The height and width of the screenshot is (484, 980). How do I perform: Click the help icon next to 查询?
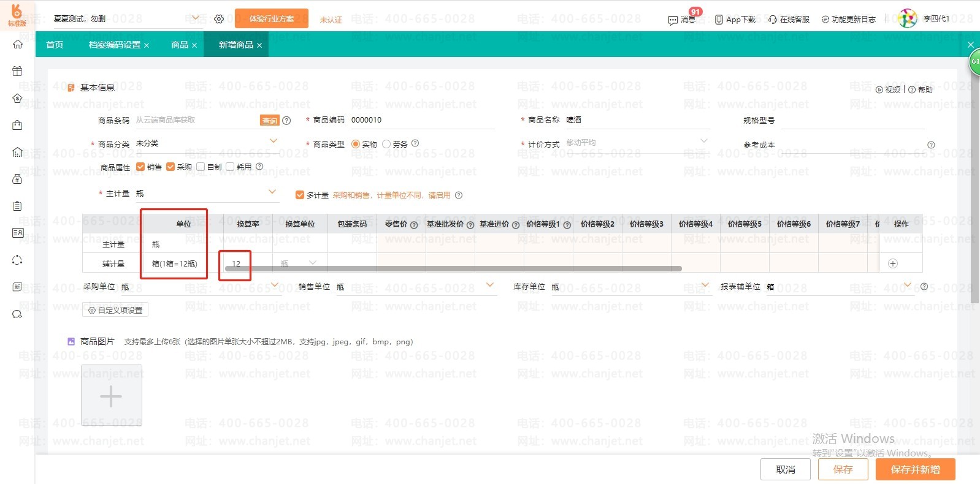(286, 121)
